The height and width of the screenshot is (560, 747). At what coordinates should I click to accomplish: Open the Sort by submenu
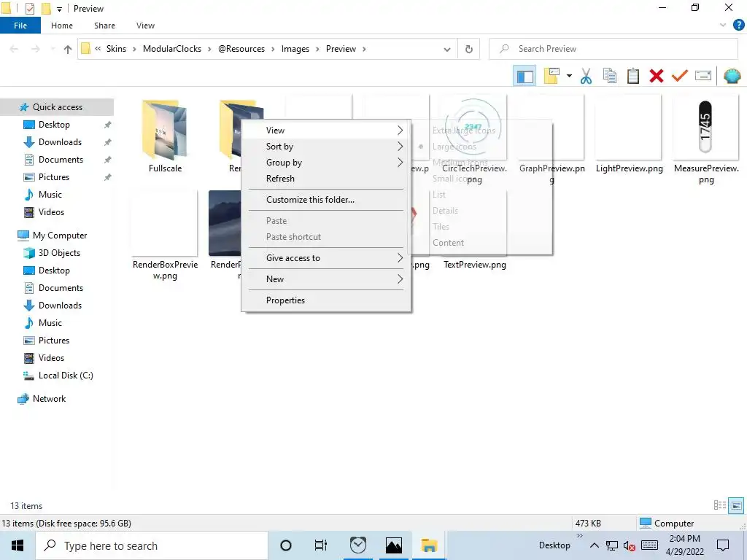326,147
